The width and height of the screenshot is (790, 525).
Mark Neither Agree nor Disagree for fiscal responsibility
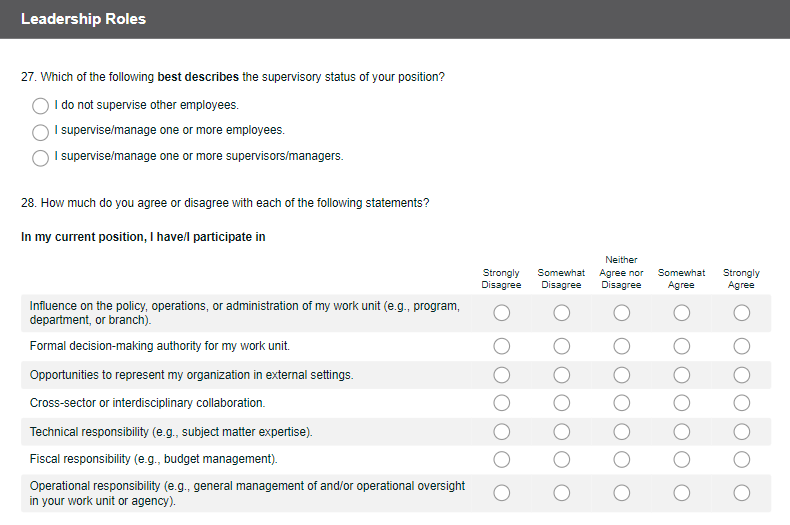(x=621, y=460)
